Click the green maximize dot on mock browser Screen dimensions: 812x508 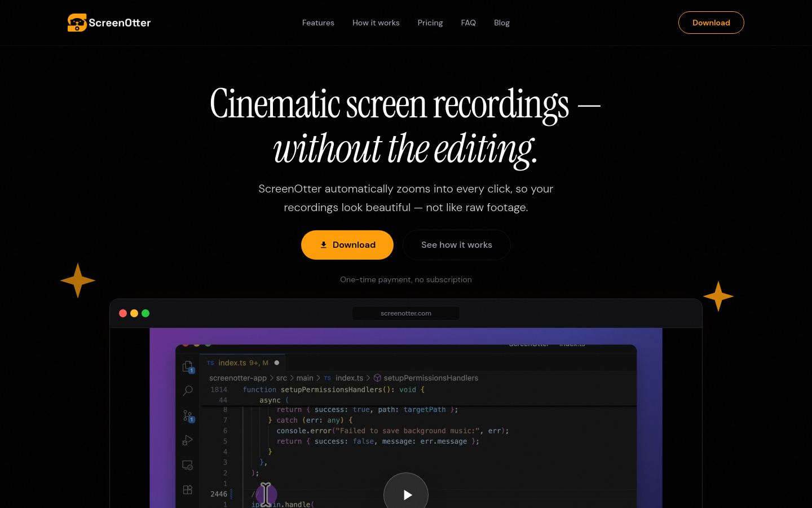[145, 313]
